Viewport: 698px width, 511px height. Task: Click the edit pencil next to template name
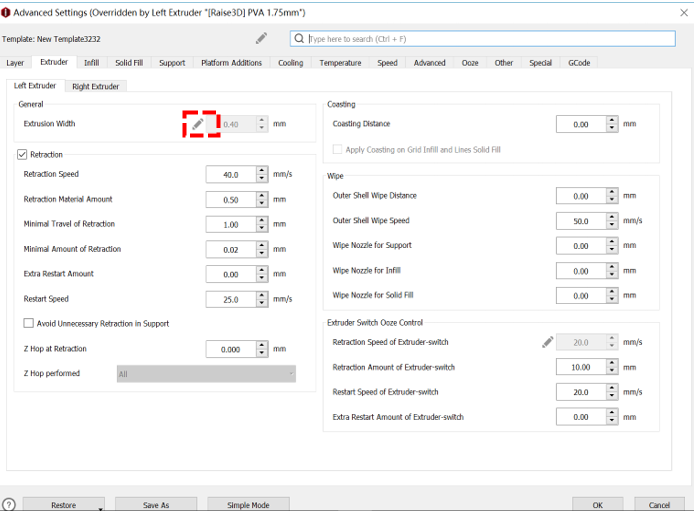[262, 38]
